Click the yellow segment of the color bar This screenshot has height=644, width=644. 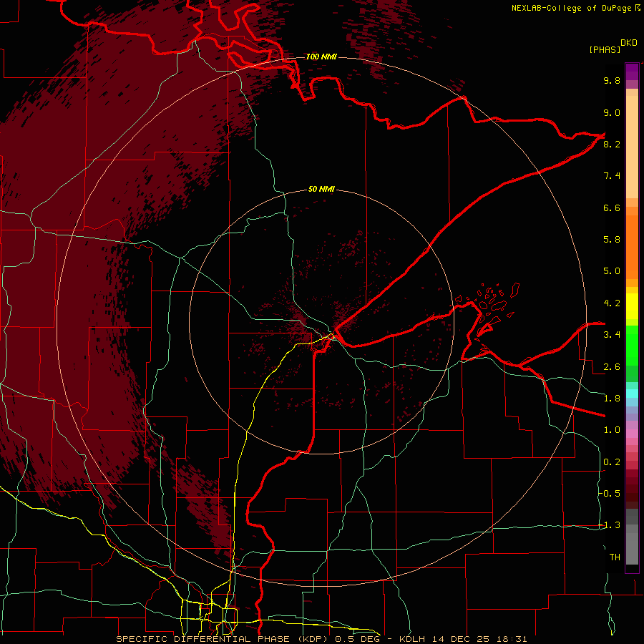pos(632,306)
